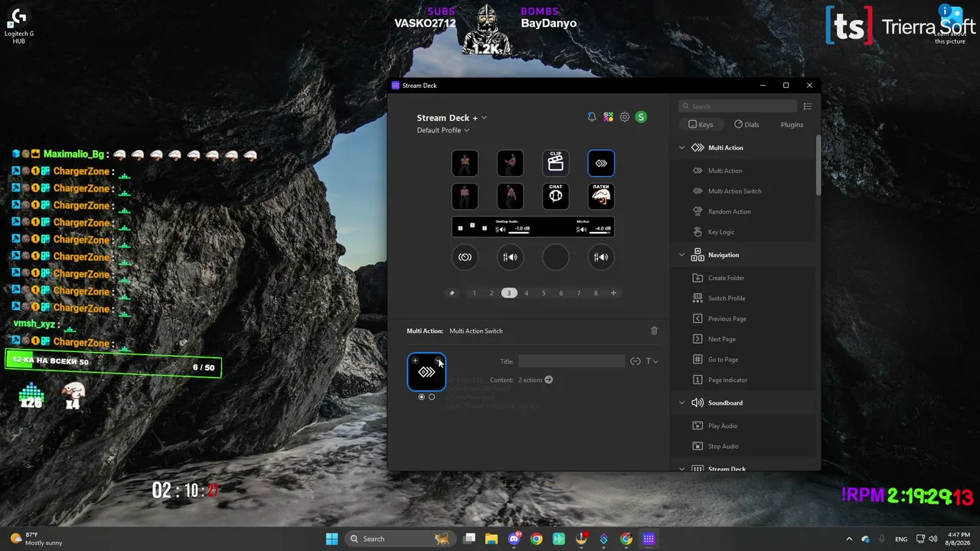Go to page 5
The image size is (980, 551).
[x=544, y=293]
